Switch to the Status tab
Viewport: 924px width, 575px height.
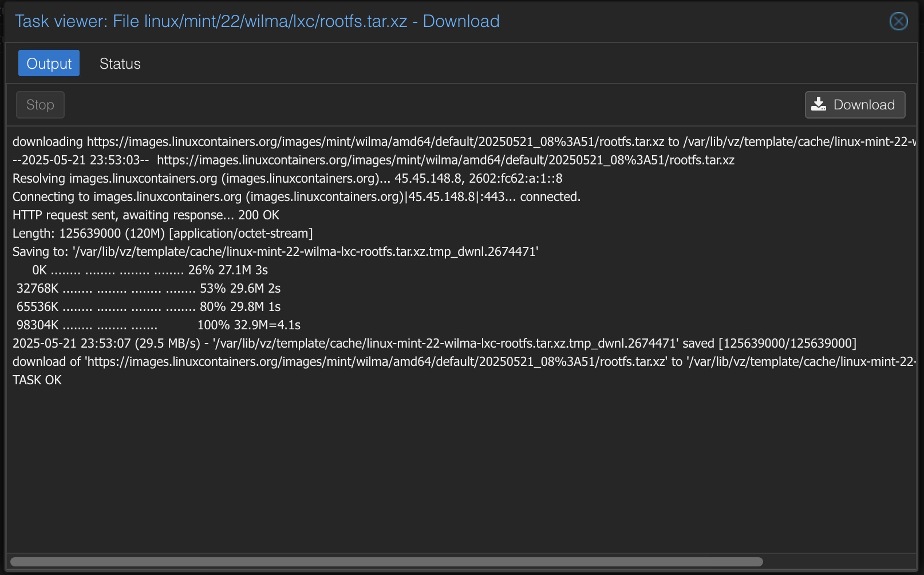[x=120, y=64]
